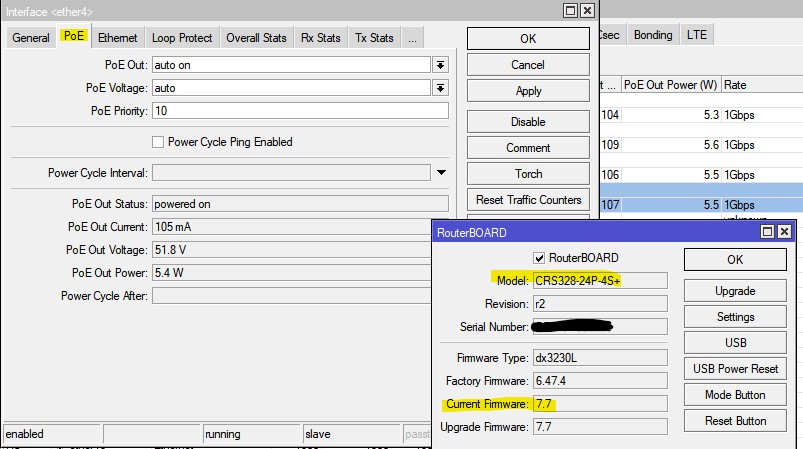Disable the ether4 interface
Image resolution: width=803 pixels, height=449 pixels.
528,122
